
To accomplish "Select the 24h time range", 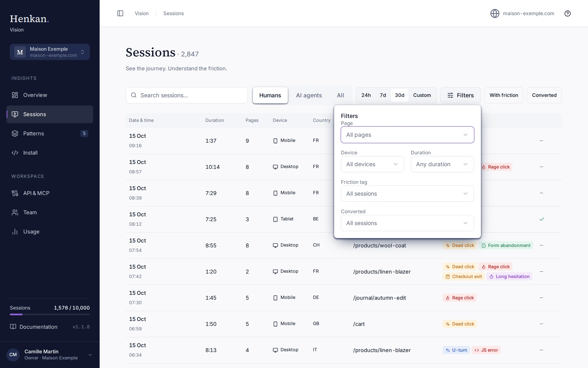I will (x=366, y=95).
